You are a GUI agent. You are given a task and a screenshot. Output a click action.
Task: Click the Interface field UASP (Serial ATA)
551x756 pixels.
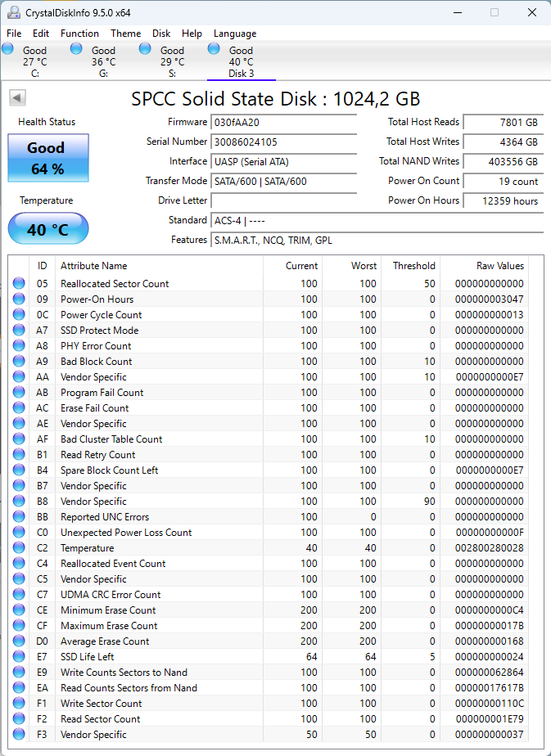[x=284, y=162]
